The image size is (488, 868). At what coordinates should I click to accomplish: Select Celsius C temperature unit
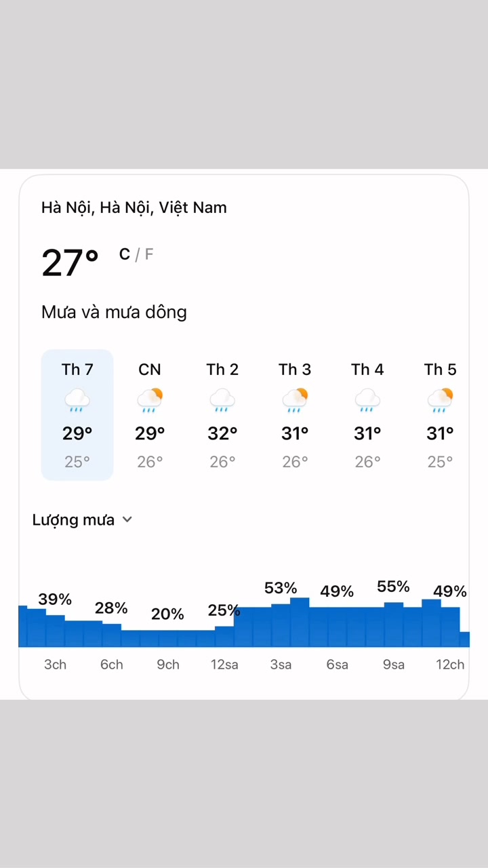click(x=125, y=254)
